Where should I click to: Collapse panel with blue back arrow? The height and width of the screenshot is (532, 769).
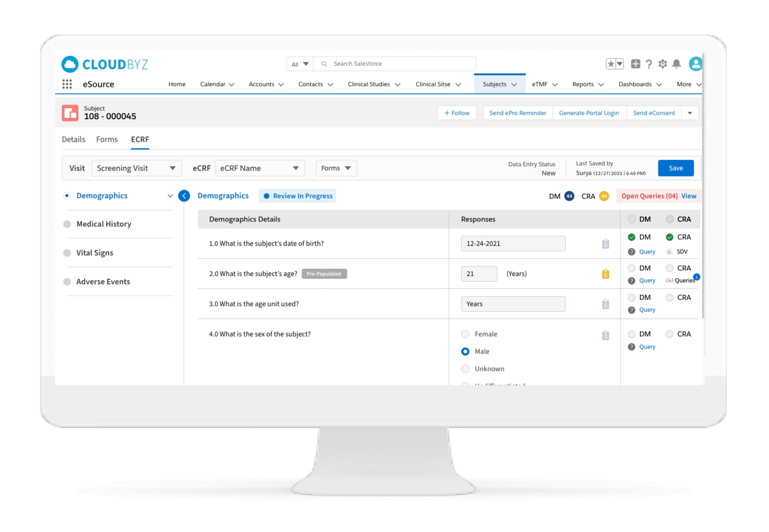184,196
